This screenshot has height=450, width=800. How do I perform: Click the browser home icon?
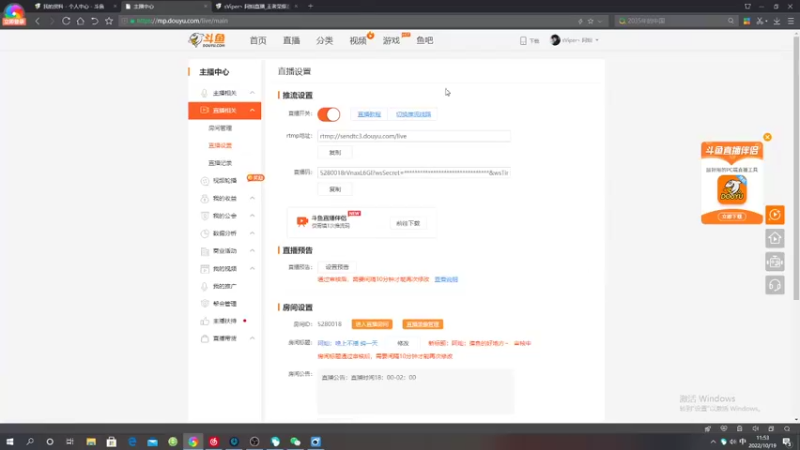81,21
